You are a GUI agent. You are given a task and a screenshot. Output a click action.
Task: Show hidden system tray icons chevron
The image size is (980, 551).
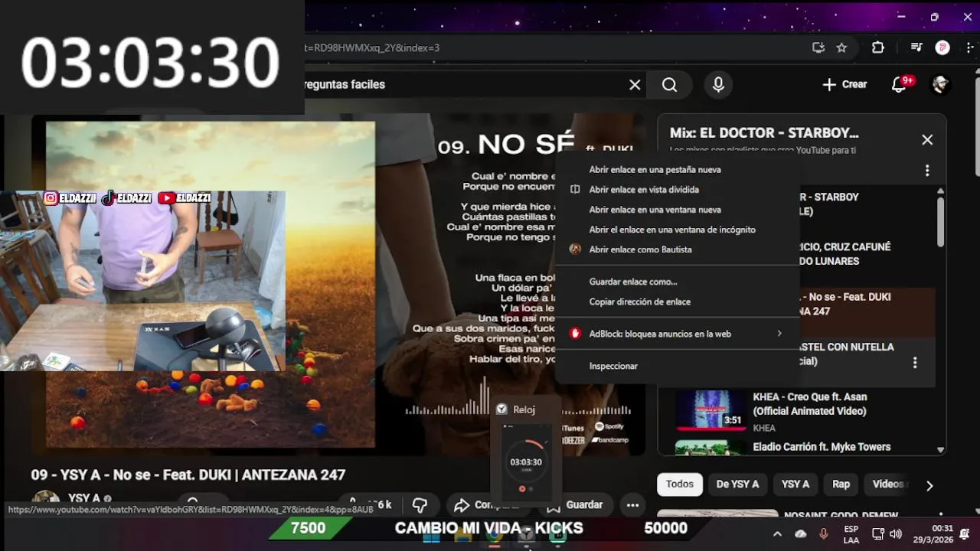[x=777, y=534]
